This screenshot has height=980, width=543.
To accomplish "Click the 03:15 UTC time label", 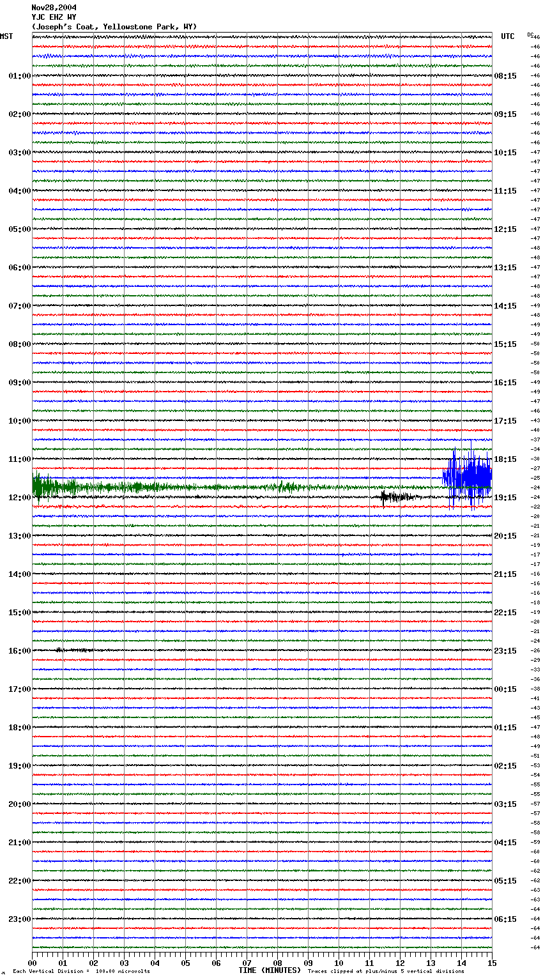I will point(505,804).
